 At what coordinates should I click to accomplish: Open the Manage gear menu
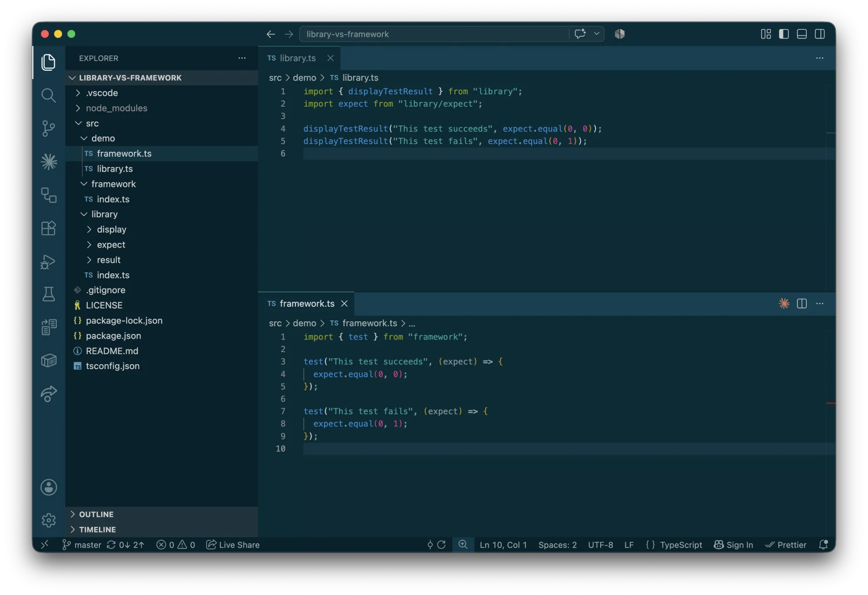click(49, 520)
